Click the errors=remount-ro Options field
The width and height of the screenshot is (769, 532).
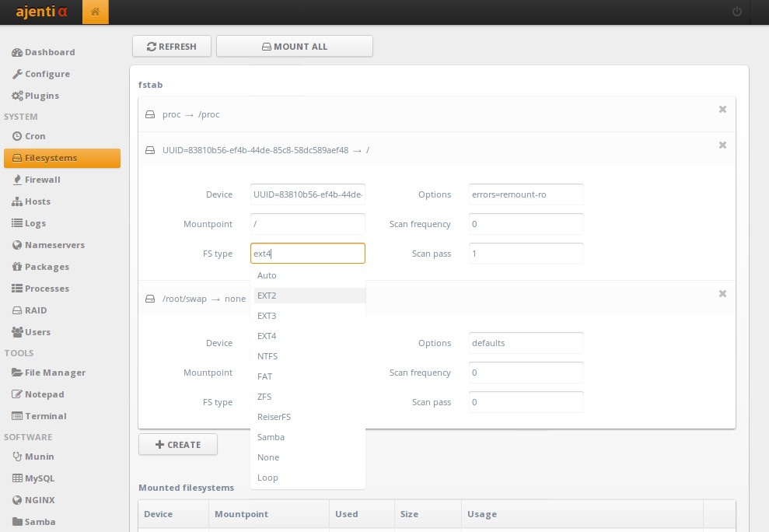tap(526, 194)
